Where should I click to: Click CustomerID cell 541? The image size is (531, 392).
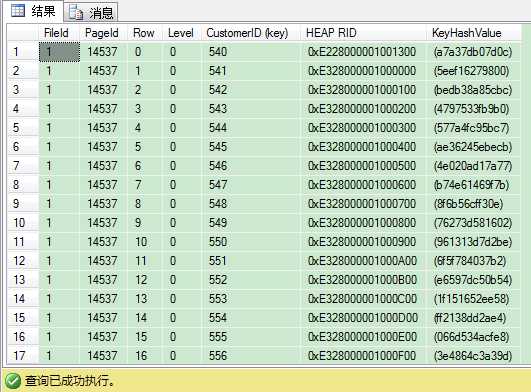[251, 71]
